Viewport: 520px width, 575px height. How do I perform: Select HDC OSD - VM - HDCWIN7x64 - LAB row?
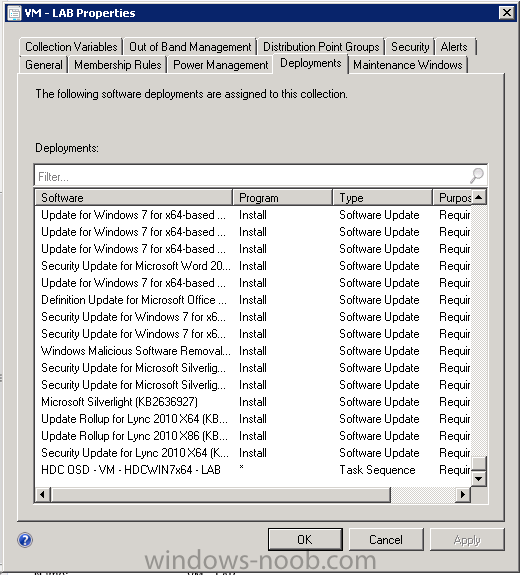pyautogui.click(x=253, y=470)
